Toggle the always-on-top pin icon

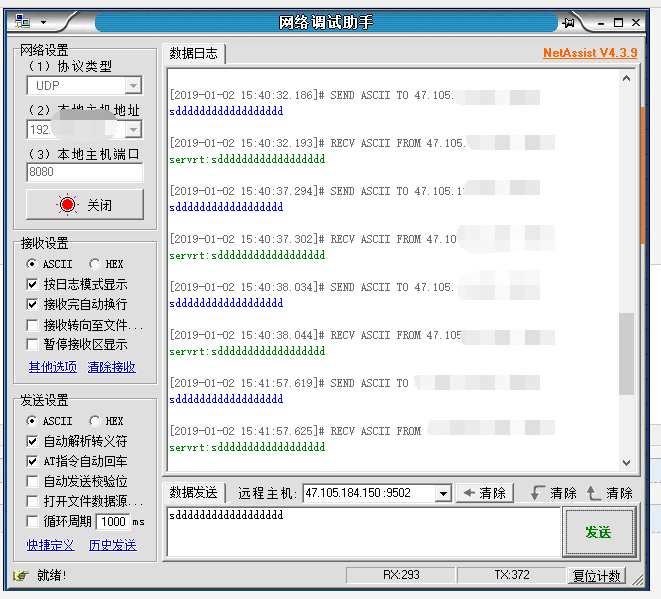point(568,23)
